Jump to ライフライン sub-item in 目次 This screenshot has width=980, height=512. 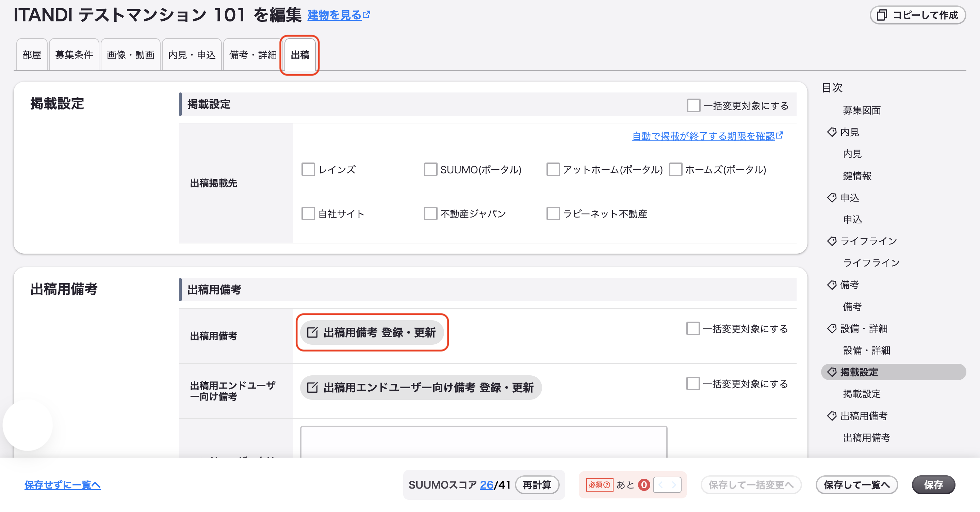pyautogui.click(x=871, y=263)
